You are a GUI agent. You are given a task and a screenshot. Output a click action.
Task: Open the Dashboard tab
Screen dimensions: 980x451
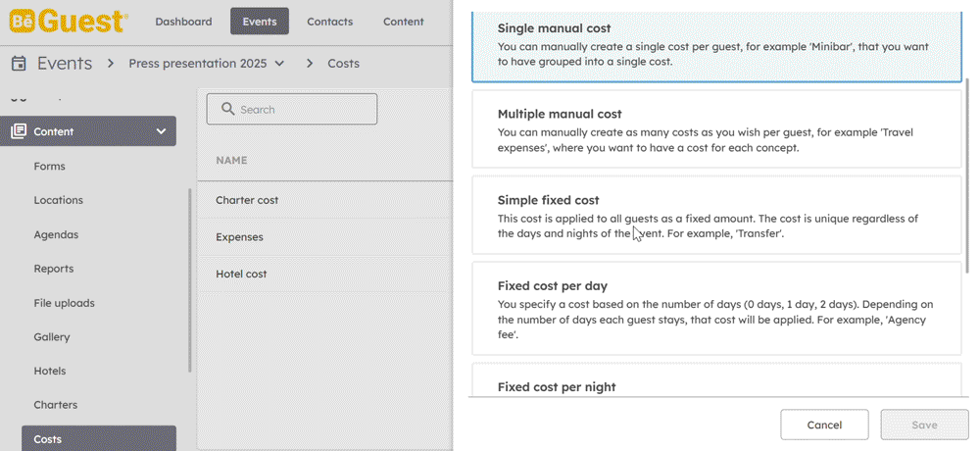[184, 22]
